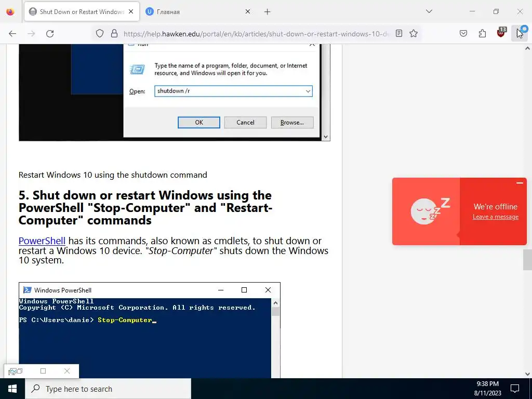Minimize the We're offline chat widget

(x=520, y=183)
